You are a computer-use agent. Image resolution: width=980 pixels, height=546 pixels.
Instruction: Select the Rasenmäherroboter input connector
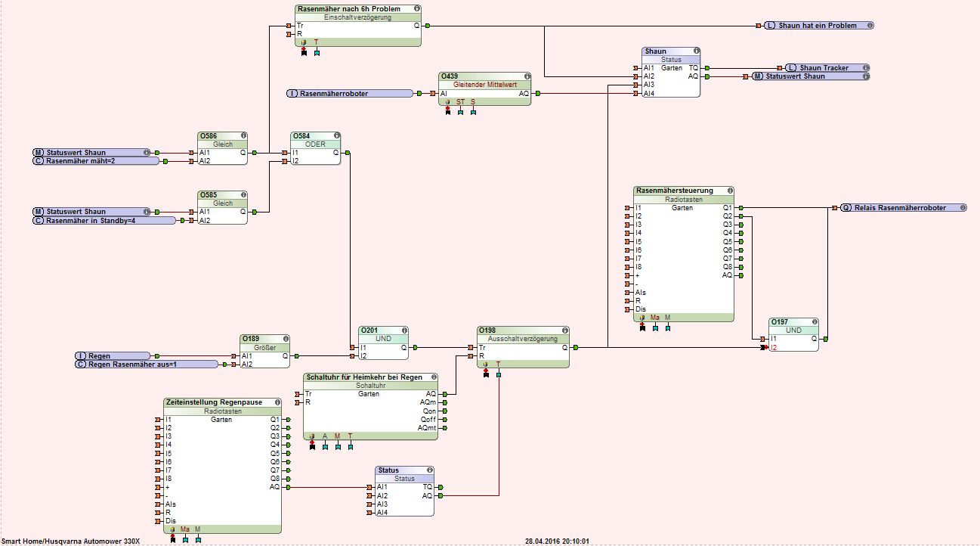coord(350,94)
